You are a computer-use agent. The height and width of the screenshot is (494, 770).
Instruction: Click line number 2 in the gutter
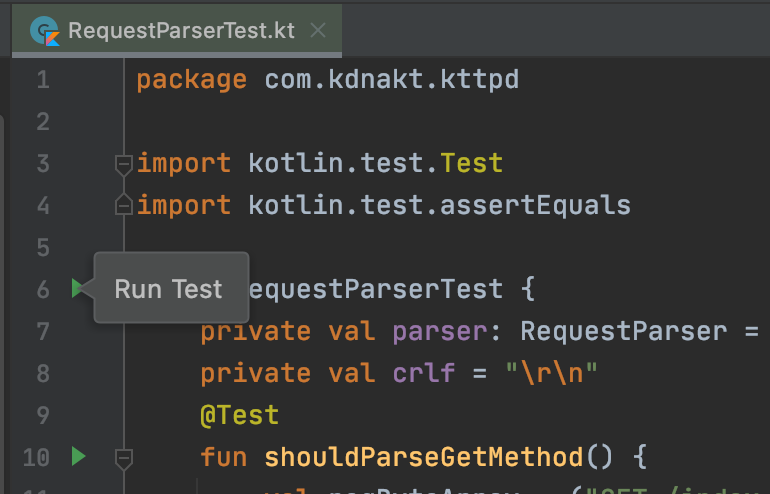[43, 121]
